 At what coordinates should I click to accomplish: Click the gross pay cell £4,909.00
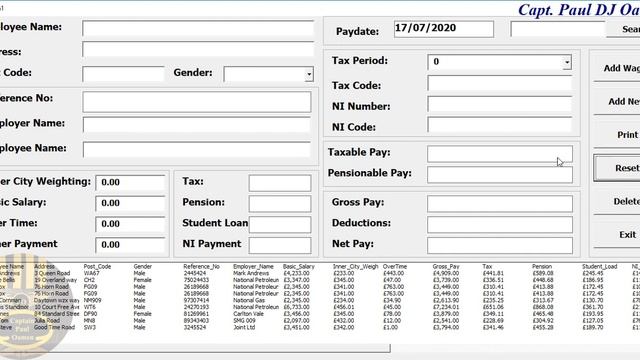tap(446, 273)
